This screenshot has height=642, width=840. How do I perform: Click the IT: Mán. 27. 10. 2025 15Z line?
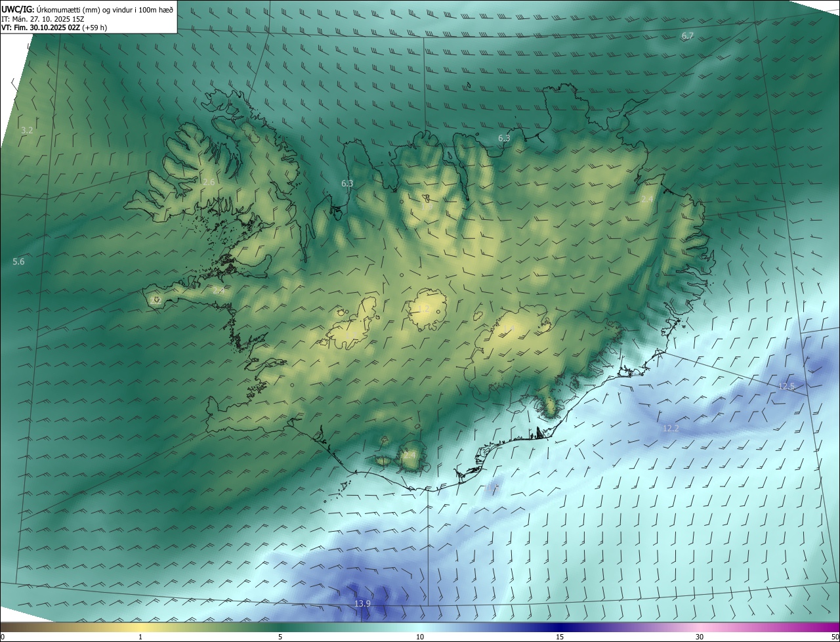[x=41, y=18]
